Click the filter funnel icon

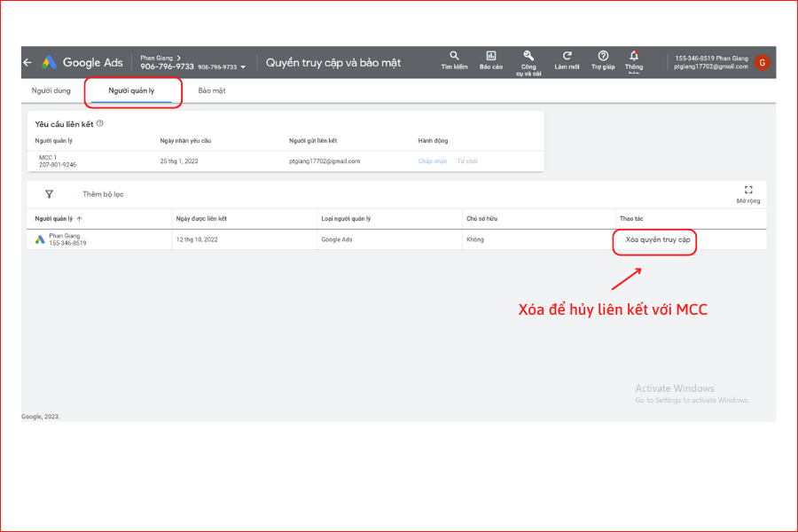click(x=50, y=194)
